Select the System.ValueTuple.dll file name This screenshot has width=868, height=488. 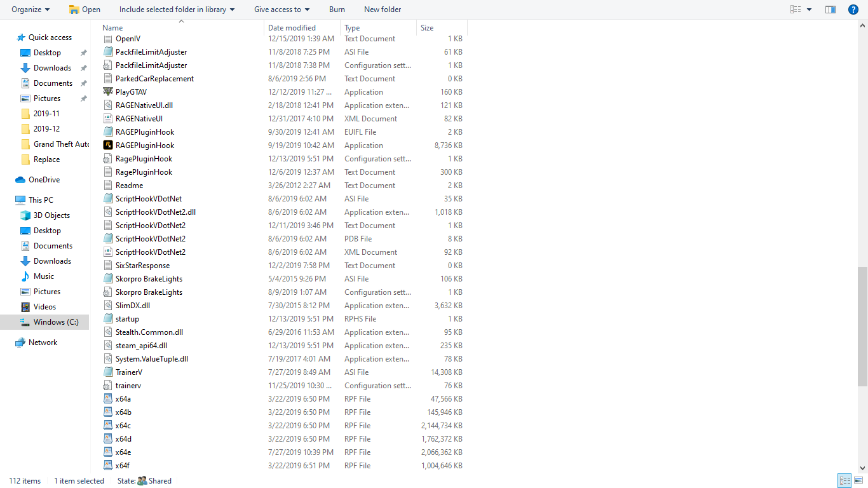click(152, 359)
